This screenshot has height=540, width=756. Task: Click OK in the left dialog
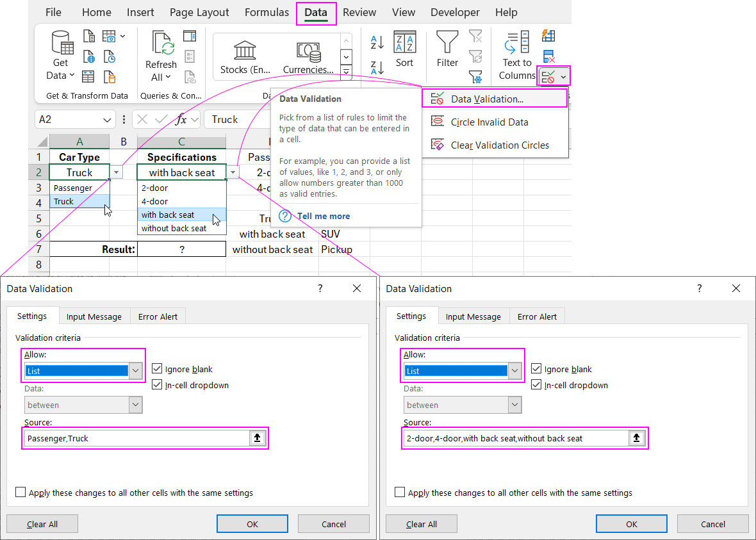tap(252, 523)
